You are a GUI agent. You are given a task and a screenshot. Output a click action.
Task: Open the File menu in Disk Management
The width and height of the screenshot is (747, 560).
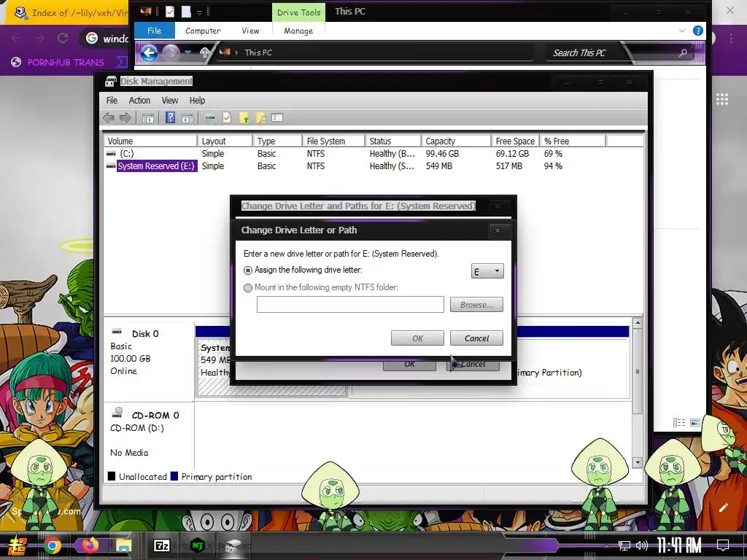point(112,101)
